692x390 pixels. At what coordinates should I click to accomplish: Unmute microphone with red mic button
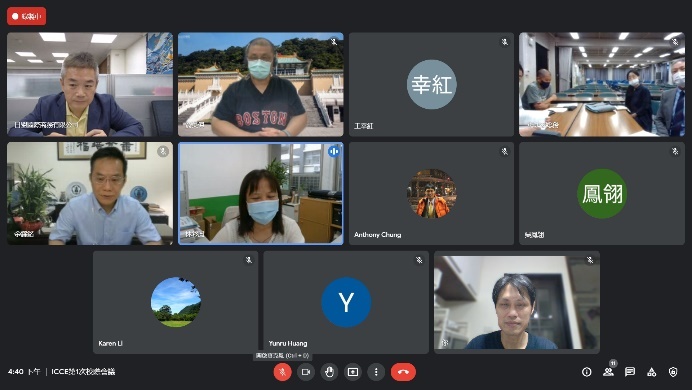[282, 372]
